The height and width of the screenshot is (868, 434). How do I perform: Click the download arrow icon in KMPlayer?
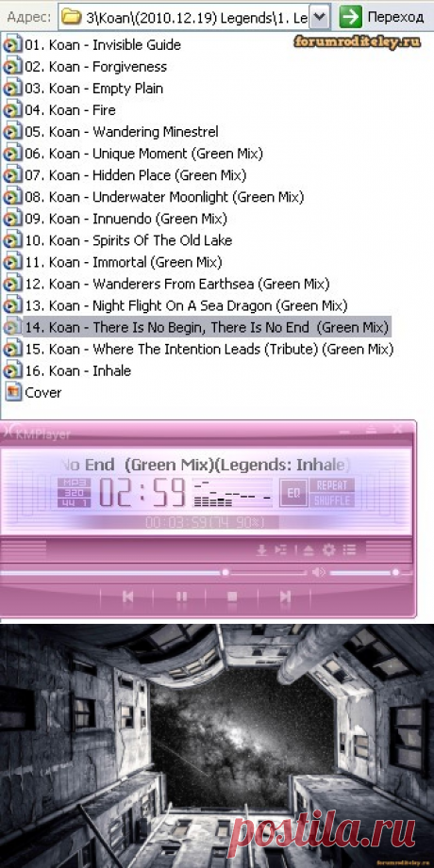[261, 550]
